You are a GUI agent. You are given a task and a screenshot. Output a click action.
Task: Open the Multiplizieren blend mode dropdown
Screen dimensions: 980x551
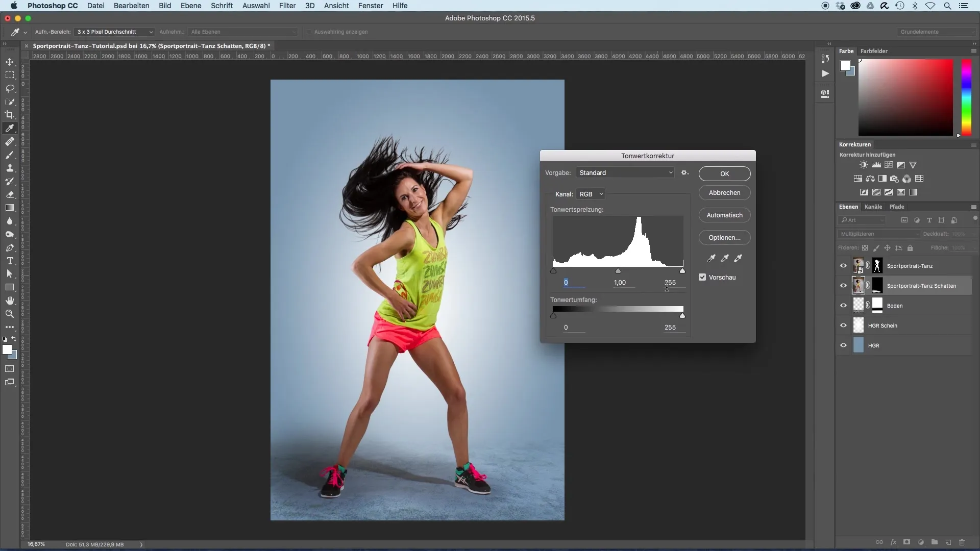(x=878, y=234)
